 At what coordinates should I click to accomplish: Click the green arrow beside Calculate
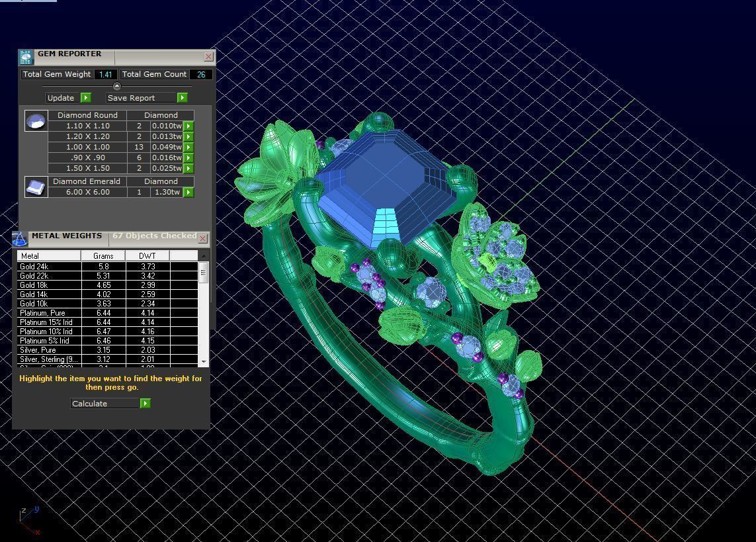[145, 403]
